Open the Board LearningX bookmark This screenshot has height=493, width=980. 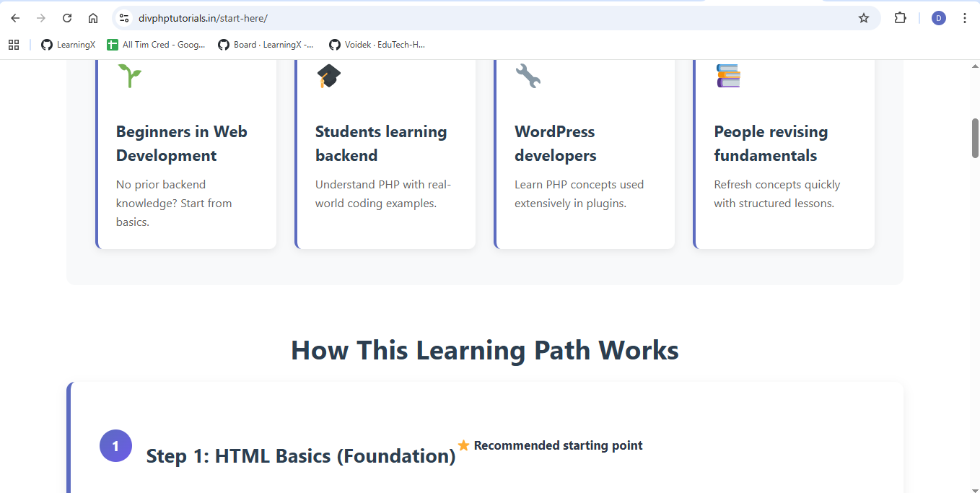pyautogui.click(x=267, y=44)
